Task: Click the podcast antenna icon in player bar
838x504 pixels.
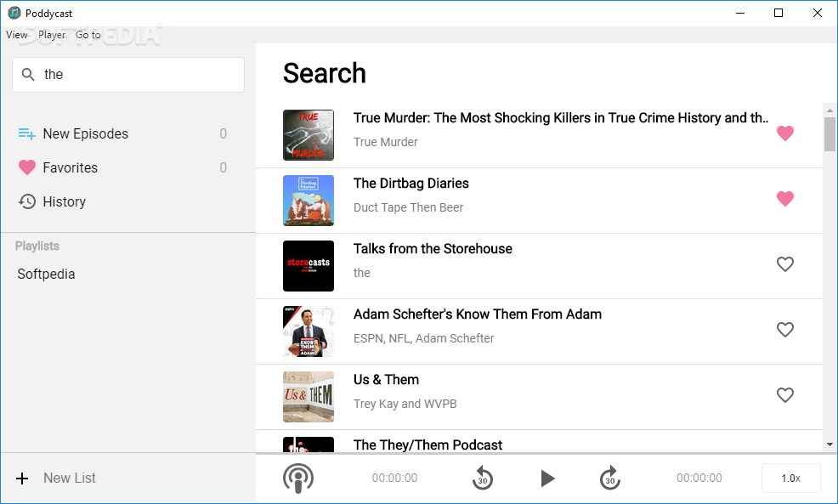Action: (x=297, y=479)
